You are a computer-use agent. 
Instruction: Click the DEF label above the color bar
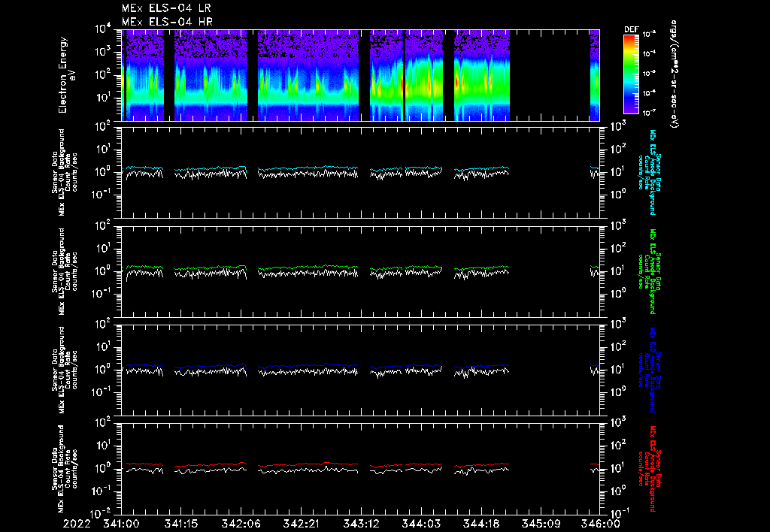pyautogui.click(x=631, y=29)
